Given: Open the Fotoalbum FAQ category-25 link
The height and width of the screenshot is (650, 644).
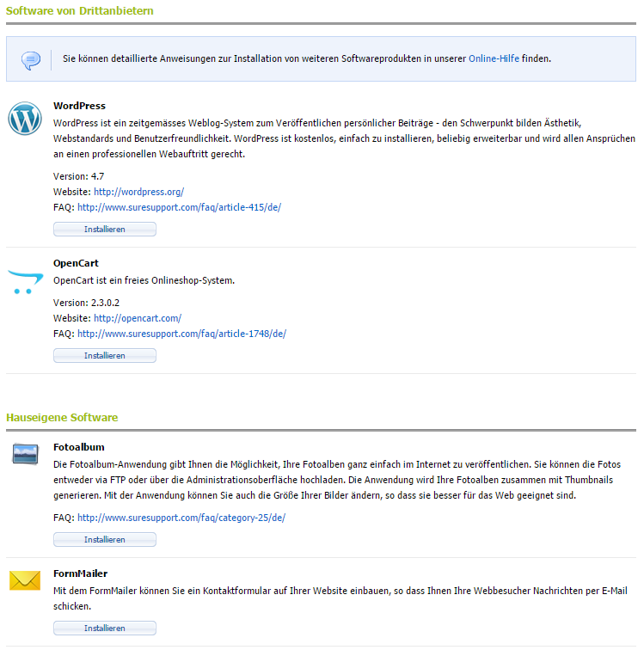Looking at the screenshot, I should (x=181, y=518).
